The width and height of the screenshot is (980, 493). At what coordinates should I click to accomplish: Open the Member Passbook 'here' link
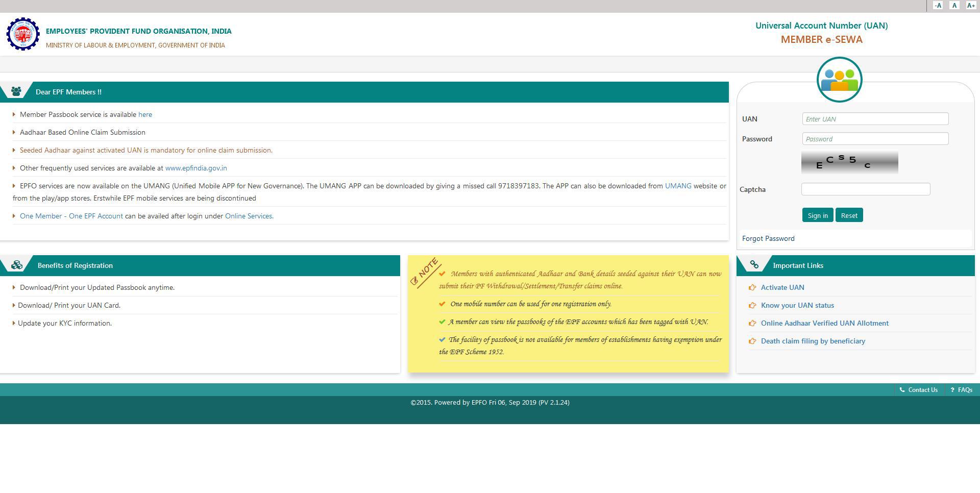145,114
